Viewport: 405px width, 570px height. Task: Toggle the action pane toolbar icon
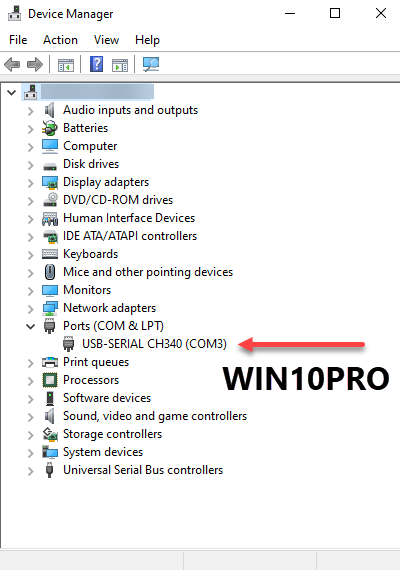tap(120, 65)
